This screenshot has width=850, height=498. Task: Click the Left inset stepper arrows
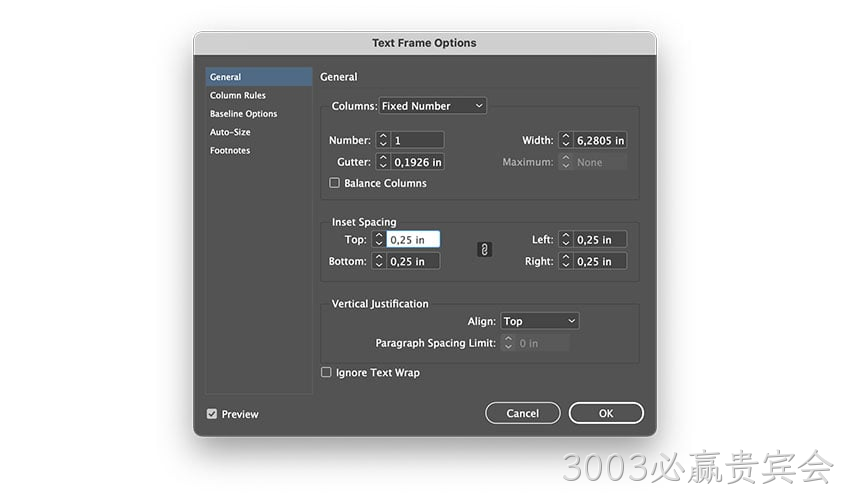tap(565, 240)
